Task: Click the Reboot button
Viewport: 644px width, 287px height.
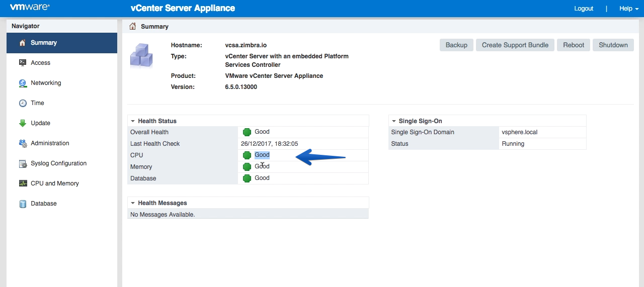Action: pyautogui.click(x=574, y=45)
